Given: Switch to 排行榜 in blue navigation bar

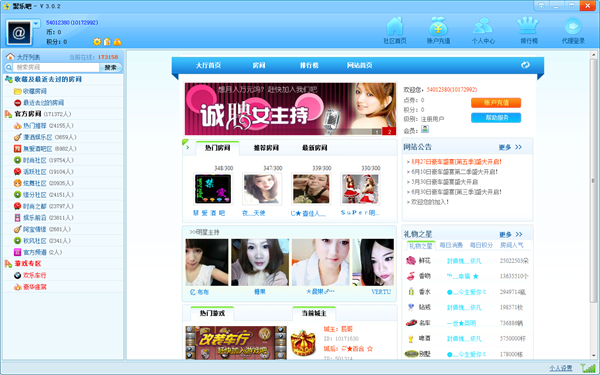Looking at the screenshot, I should click(309, 65).
